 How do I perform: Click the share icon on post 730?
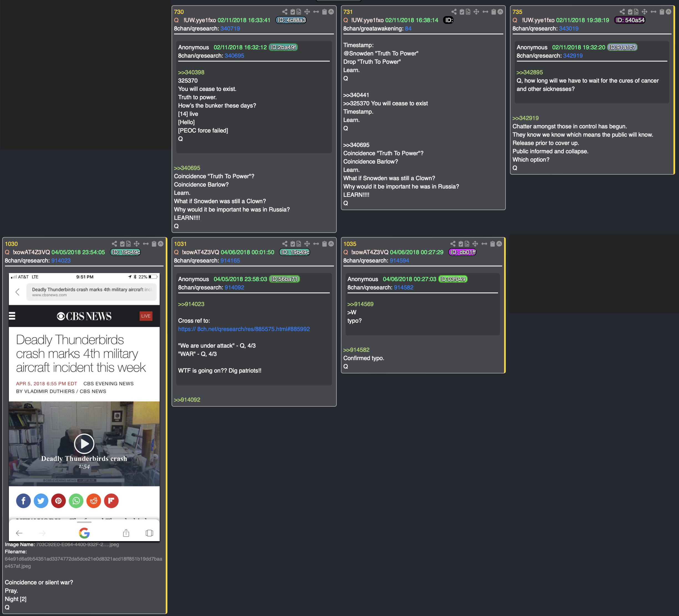285,12
